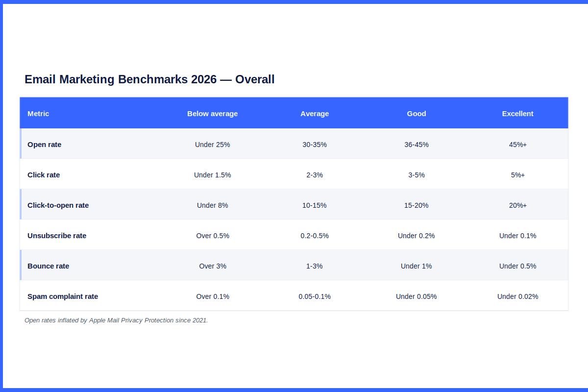Select the '20%+' cell

pos(518,205)
